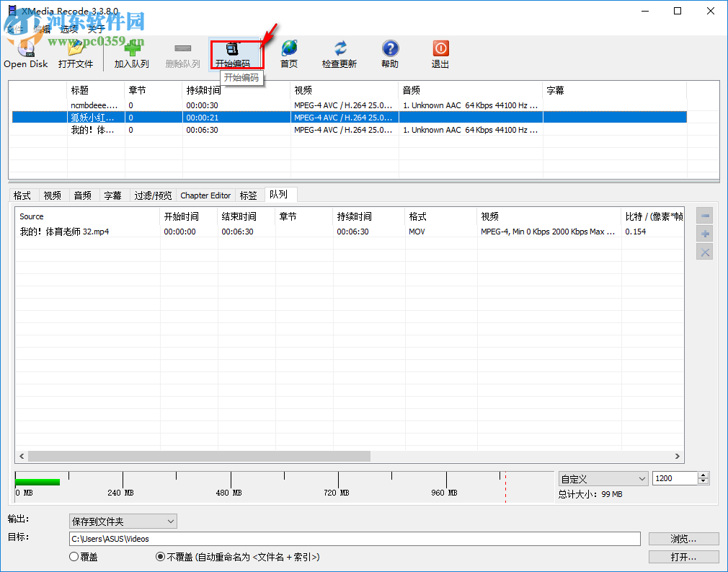Open the 保存到文件夹 output dropdown
Viewport: 728px width, 572px height.
123,521
